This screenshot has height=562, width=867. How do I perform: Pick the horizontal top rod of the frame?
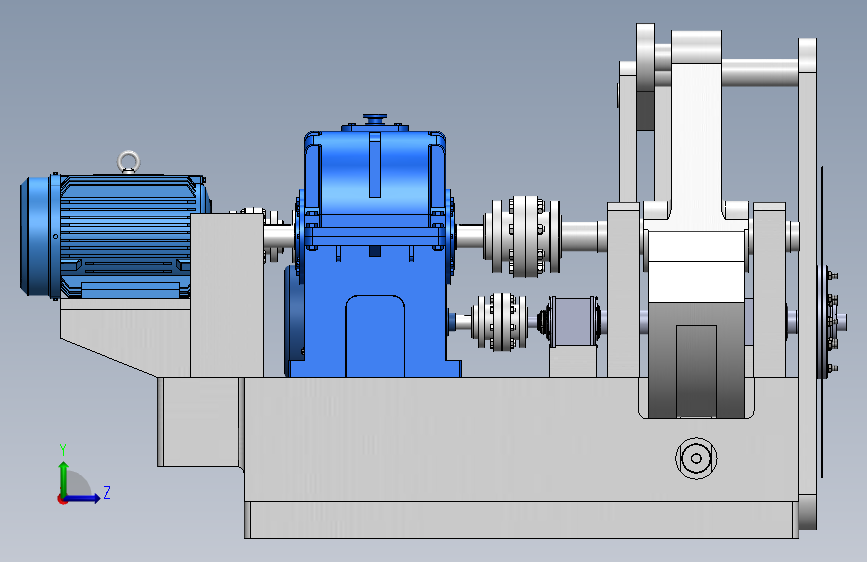coord(760,72)
